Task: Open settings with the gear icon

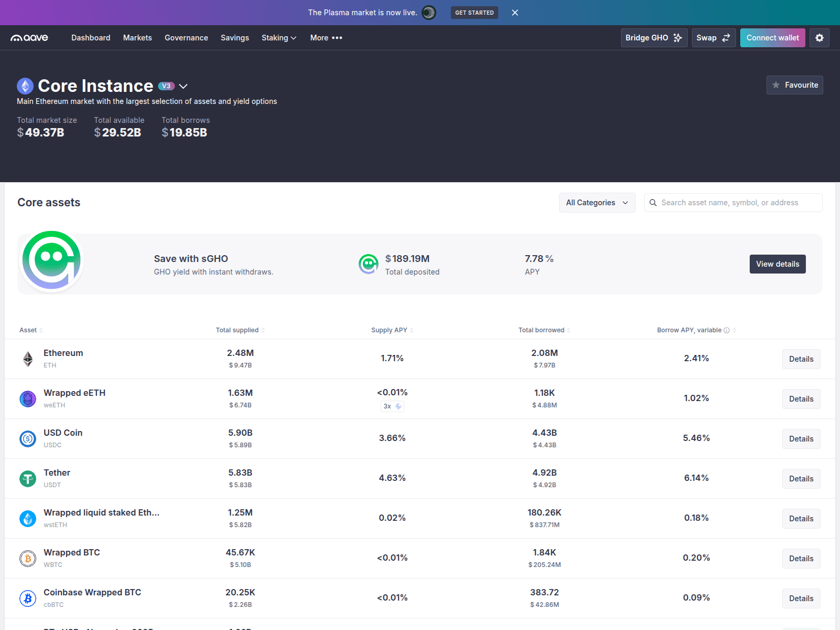Action: click(819, 38)
